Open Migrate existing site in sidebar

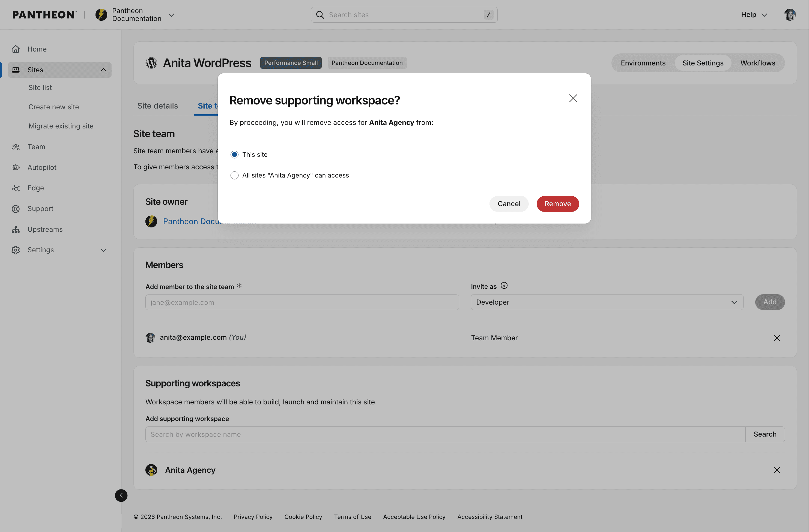(61, 126)
